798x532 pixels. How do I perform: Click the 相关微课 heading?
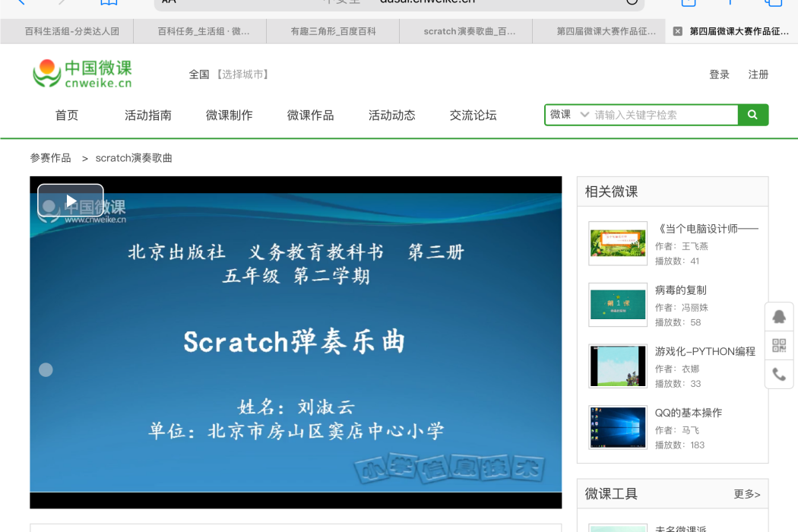[x=611, y=192]
